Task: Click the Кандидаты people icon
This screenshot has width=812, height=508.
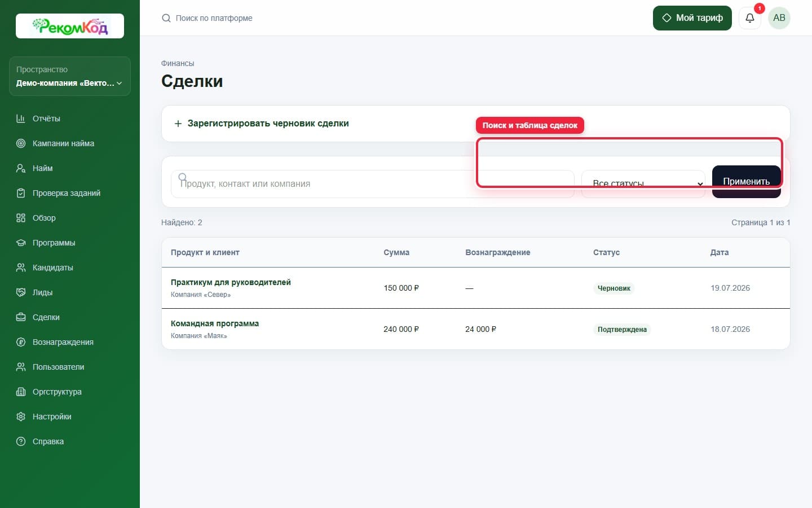Action: [21, 268]
